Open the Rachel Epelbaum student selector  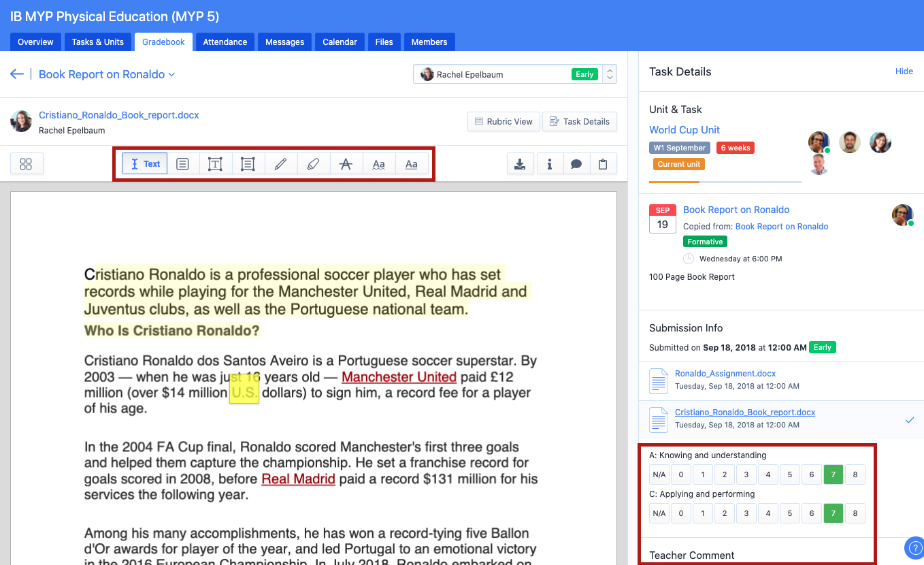(514, 74)
